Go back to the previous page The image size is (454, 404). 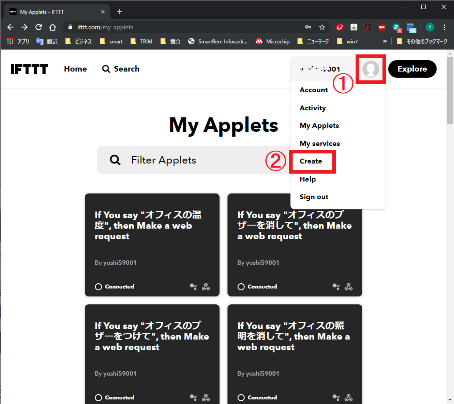pyautogui.click(x=10, y=27)
